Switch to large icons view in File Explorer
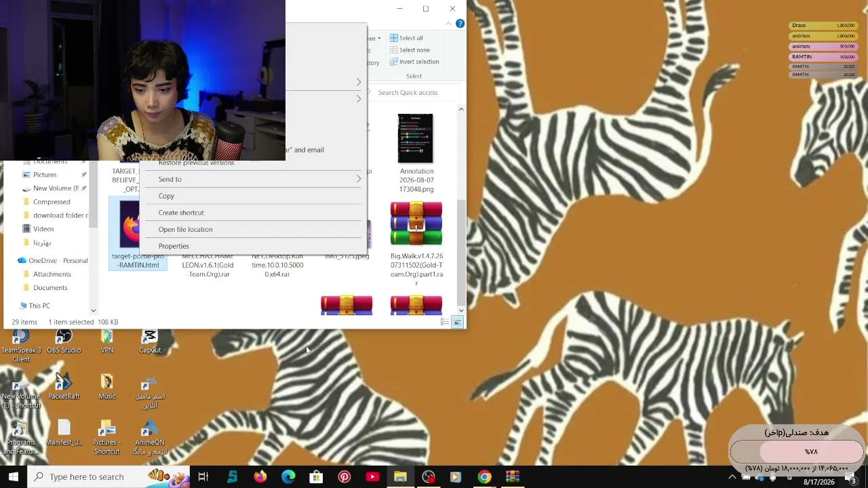The height and width of the screenshot is (488, 868). point(458,322)
